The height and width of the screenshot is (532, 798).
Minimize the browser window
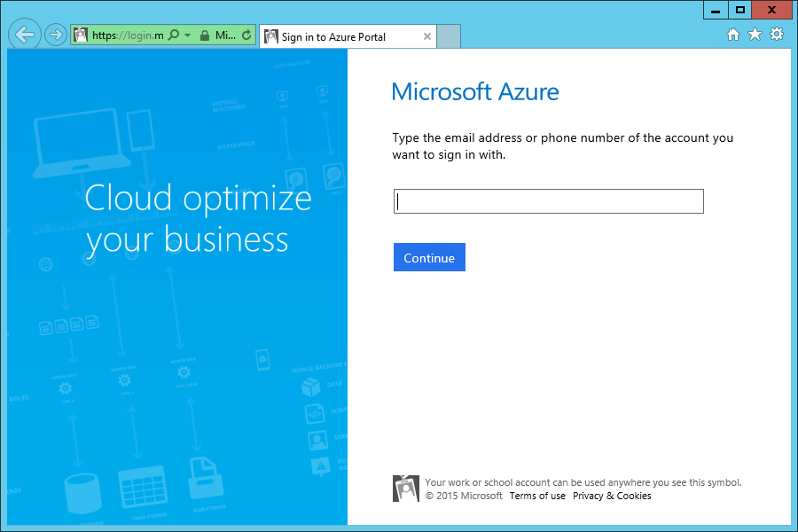pos(716,10)
